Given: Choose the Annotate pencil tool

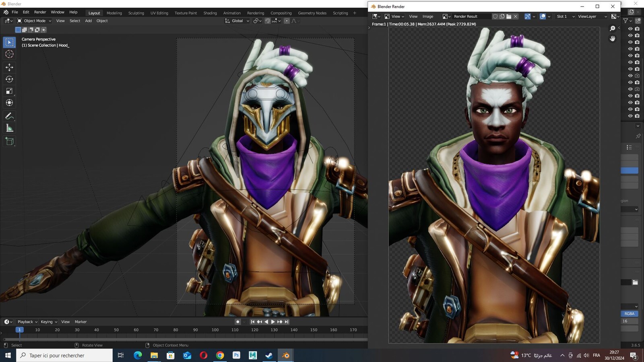Looking at the screenshot, I should click(x=9, y=116).
